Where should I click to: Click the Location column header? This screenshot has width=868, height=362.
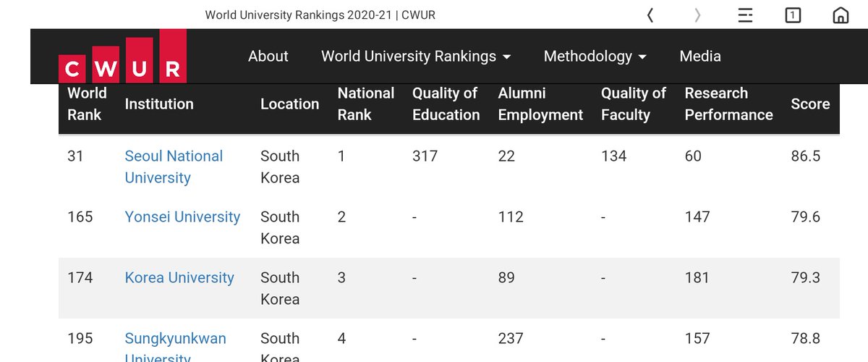click(290, 104)
